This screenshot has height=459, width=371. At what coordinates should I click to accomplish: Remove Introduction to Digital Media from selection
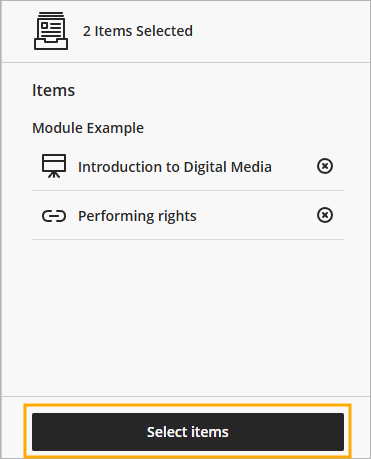point(325,166)
